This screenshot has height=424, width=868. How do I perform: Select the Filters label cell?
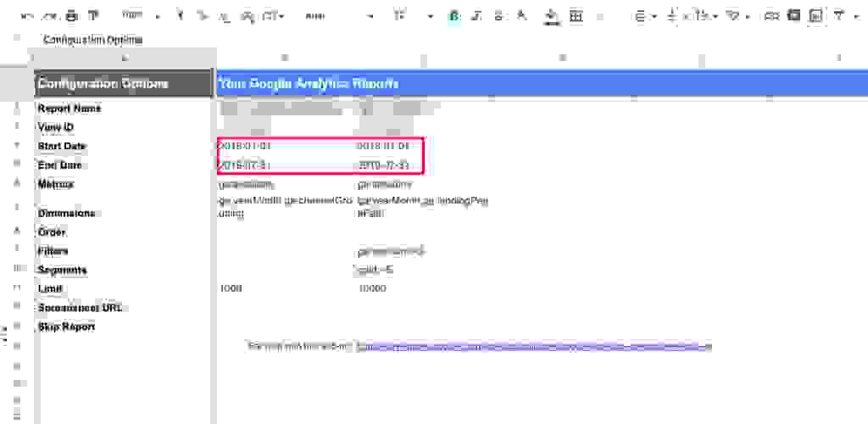(x=123, y=251)
